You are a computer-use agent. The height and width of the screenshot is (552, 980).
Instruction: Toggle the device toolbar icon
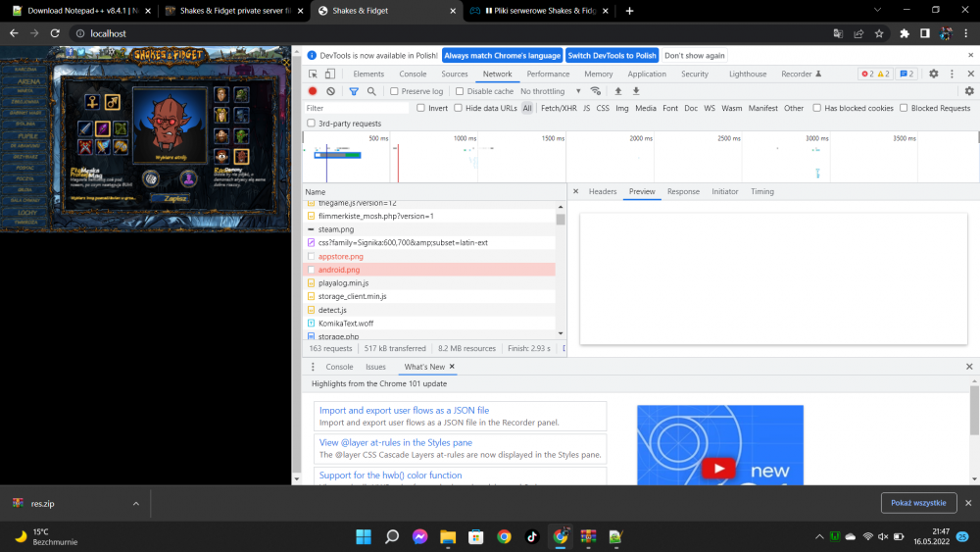click(x=330, y=74)
